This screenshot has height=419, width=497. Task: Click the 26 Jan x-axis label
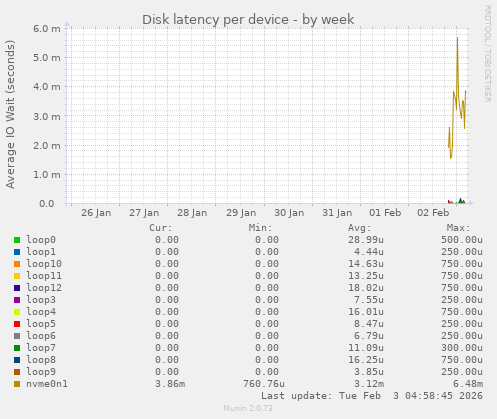click(x=96, y=213)
